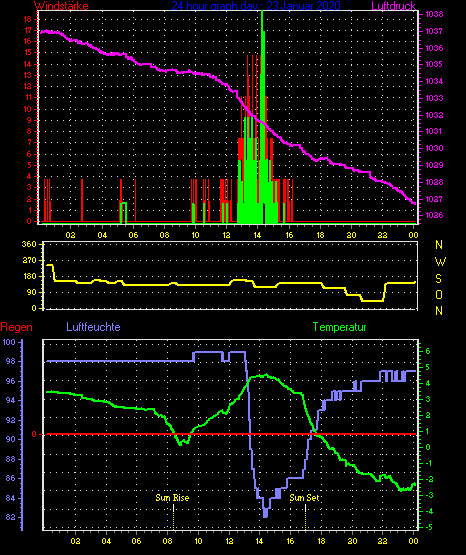
Task: Click humidity value 100 on Luftfeuchte axis
Action: (x=9, y=342)
